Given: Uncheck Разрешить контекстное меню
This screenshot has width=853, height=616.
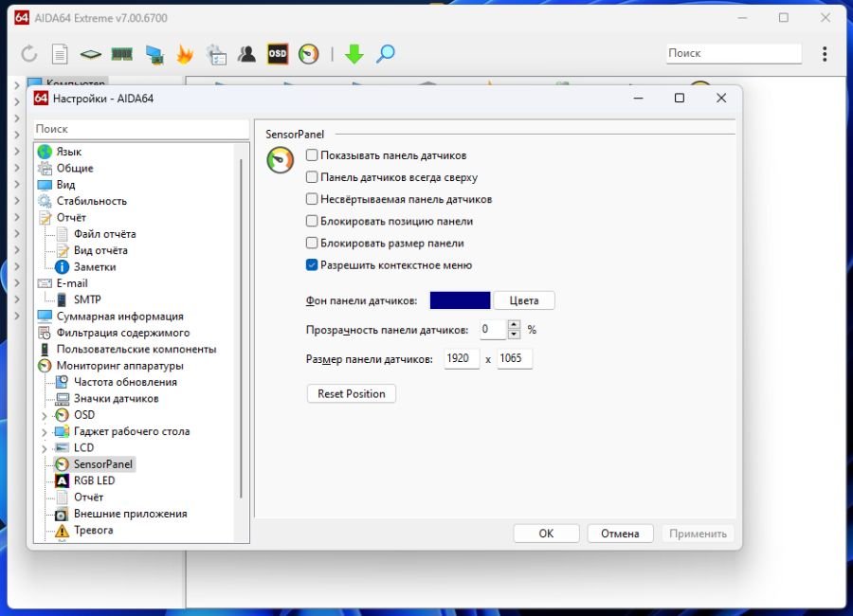Looking at the screenshot, I should [312, 265].
